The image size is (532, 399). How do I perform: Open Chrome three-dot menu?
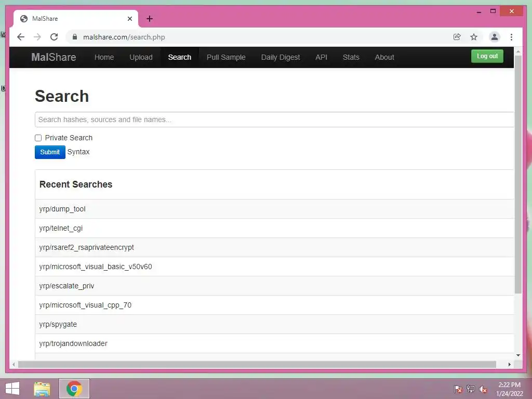pyautogui.click(x=511, y=37)
